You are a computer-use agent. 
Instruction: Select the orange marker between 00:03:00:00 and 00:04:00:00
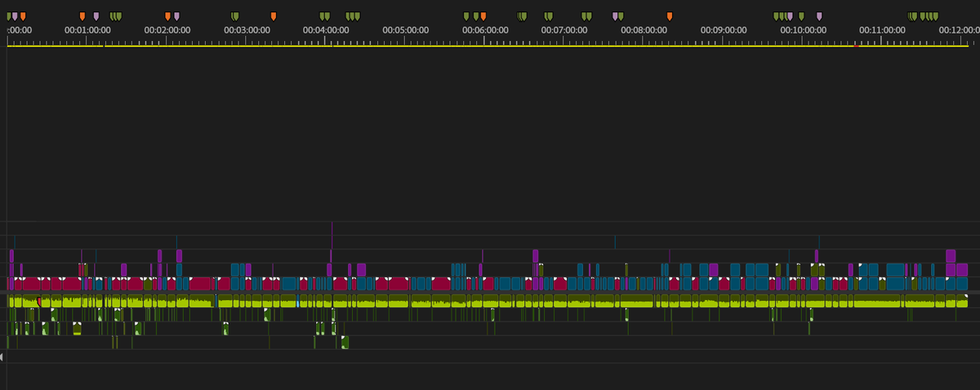(x=273, y=16)
